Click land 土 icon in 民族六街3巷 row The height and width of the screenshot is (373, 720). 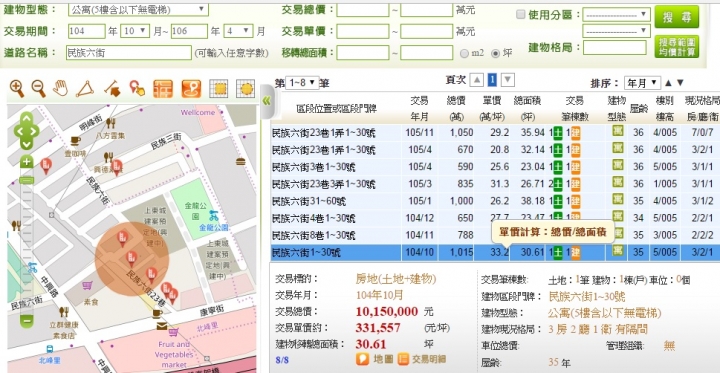point(557,167)
